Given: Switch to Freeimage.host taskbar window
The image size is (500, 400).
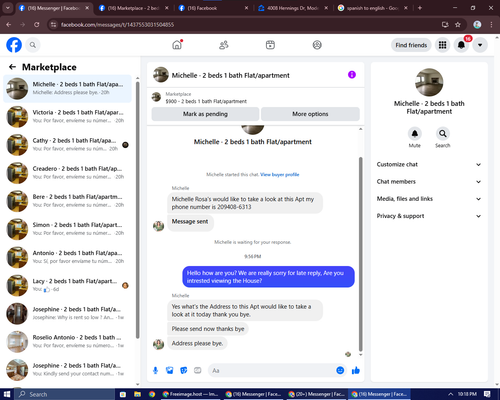Looking at the screenshot, I should tap(190, 394).
